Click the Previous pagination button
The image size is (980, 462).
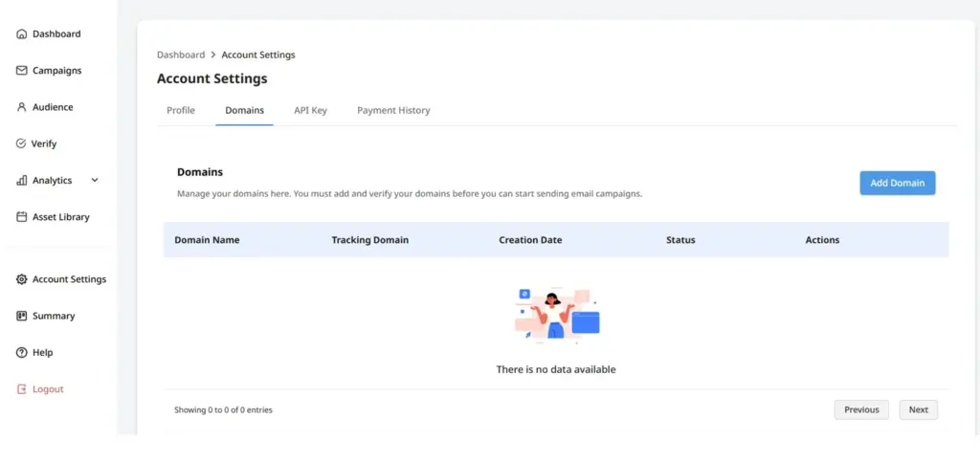[x=861, y=409]
